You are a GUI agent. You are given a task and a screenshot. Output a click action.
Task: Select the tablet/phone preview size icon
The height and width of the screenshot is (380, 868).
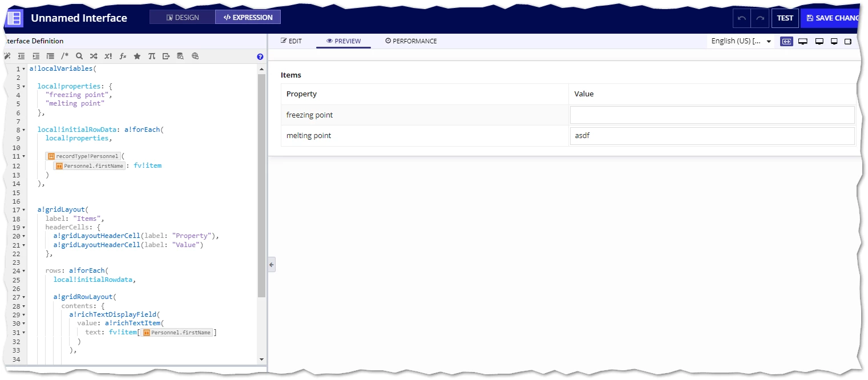(x=848, y=42)
